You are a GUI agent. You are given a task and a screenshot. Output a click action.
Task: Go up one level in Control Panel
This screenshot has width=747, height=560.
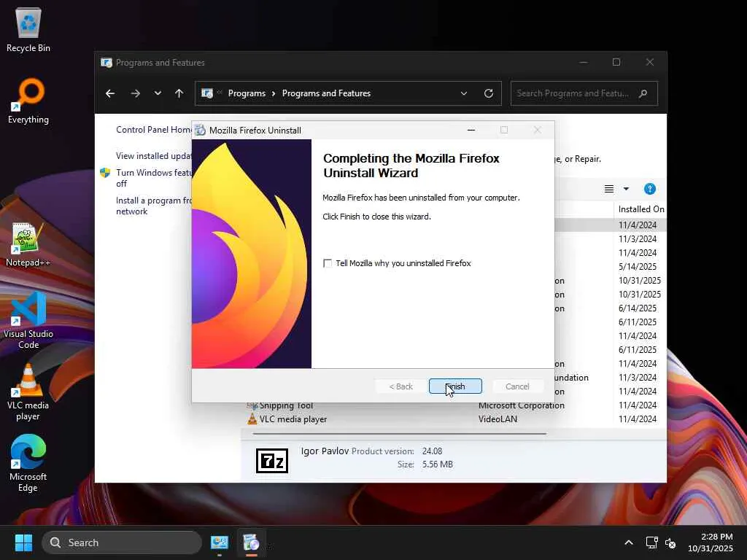click(x=179, y=93)
